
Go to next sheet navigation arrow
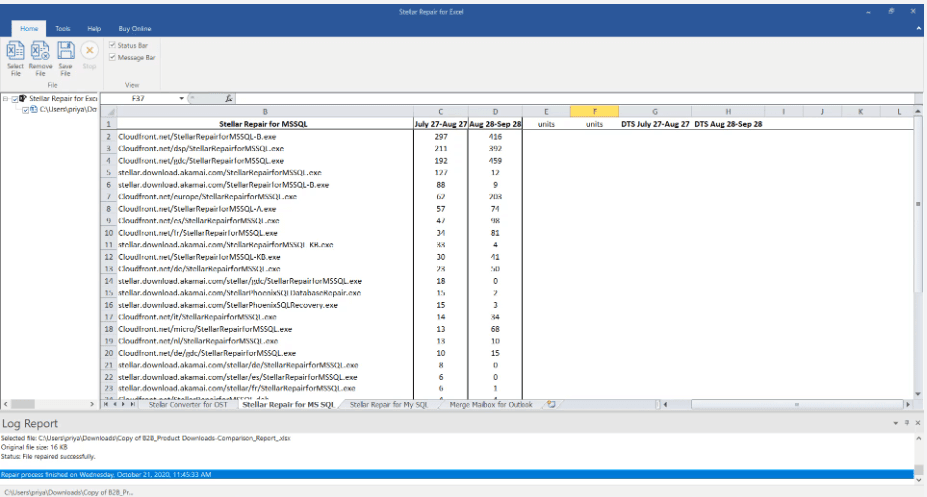(x=123, y=404)
